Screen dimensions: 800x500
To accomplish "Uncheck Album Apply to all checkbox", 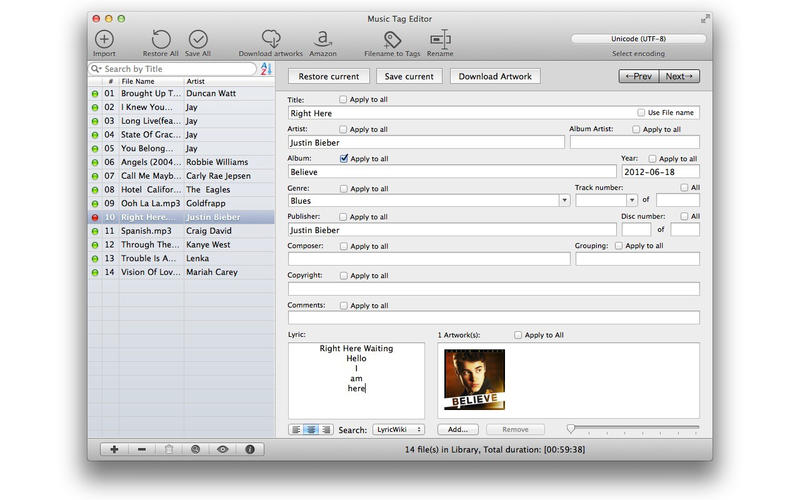I will (x=345, y=158).
